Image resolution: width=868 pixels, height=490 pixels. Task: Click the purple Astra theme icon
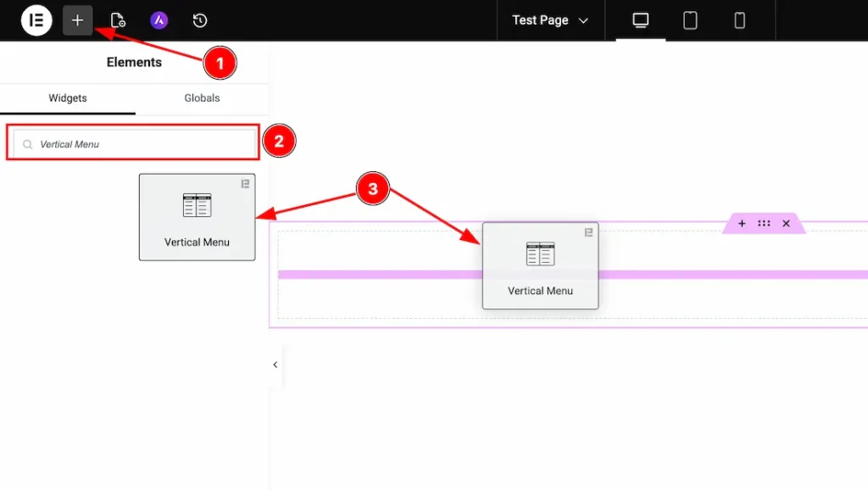click(159, 20)
